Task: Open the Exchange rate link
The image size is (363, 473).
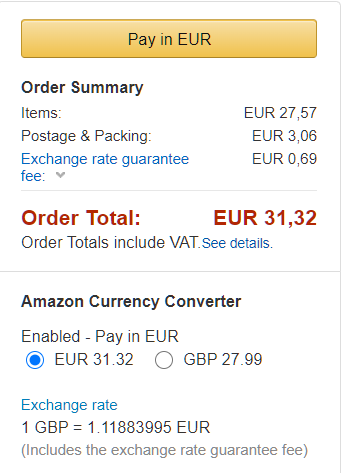Action: 69,405
